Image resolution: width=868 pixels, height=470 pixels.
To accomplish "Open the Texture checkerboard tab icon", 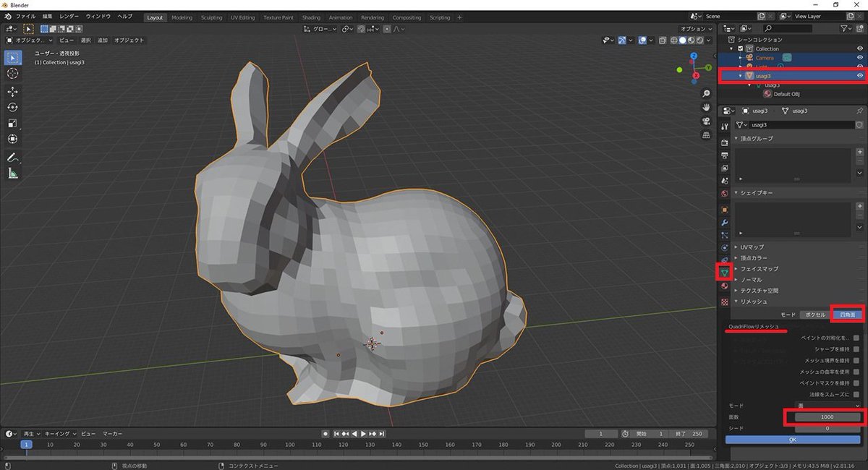I will 724,302.
